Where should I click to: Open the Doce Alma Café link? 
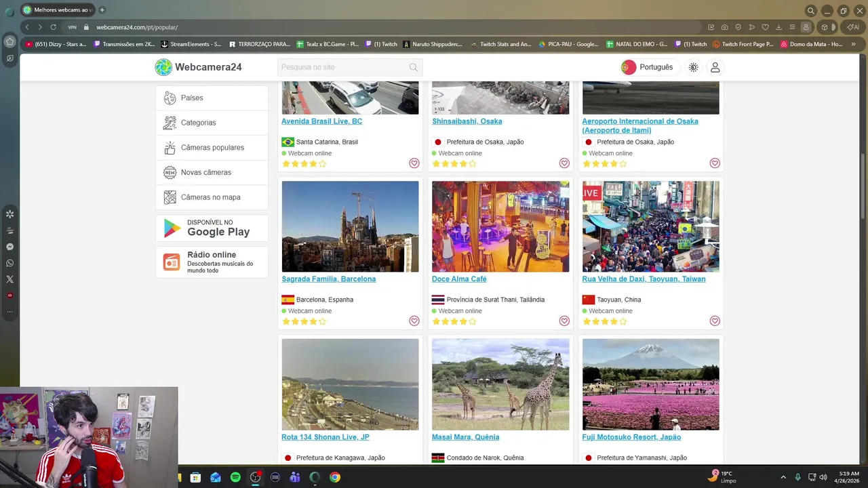(x=459, y=279)
